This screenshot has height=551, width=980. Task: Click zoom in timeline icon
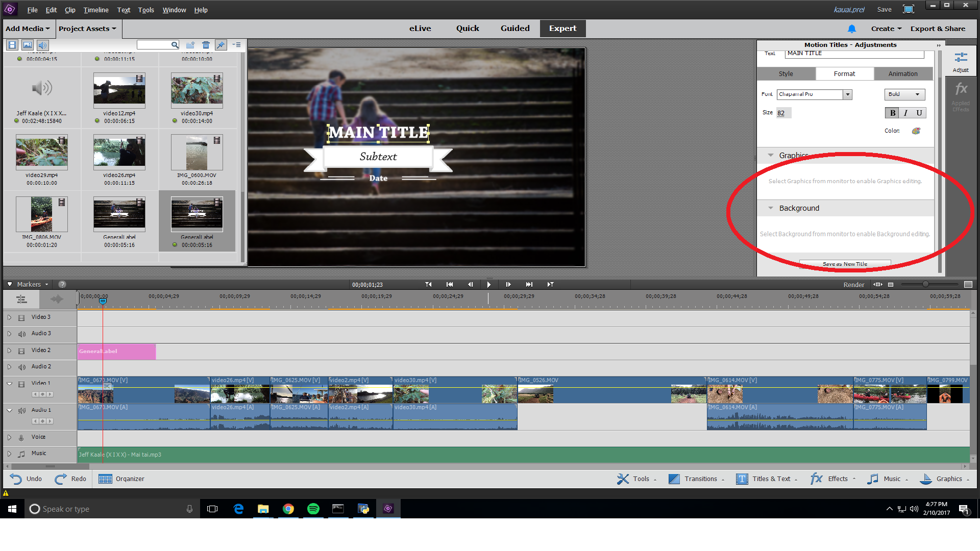tap(968, 285)
